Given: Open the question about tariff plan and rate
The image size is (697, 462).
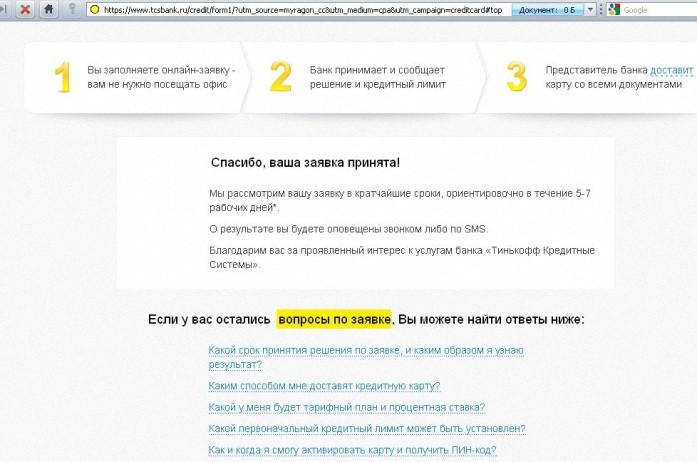Looking at the screenshot, I should tap(346, 407).
